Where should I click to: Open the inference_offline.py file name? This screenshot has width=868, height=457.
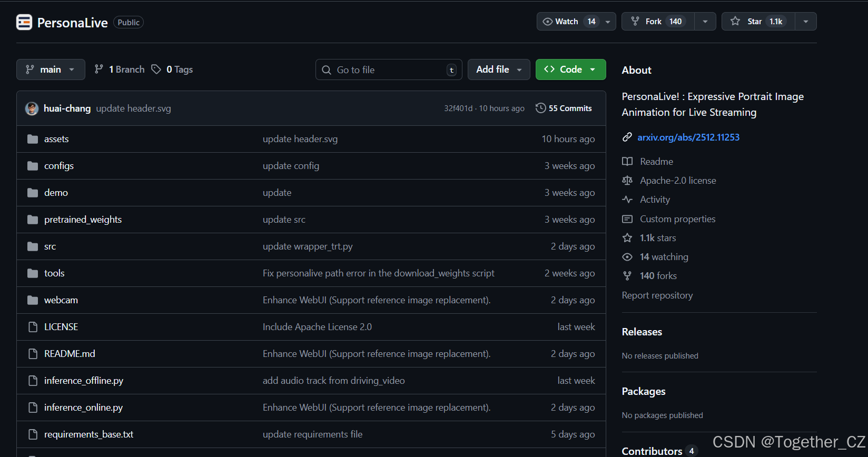click(x=84, y=381)
